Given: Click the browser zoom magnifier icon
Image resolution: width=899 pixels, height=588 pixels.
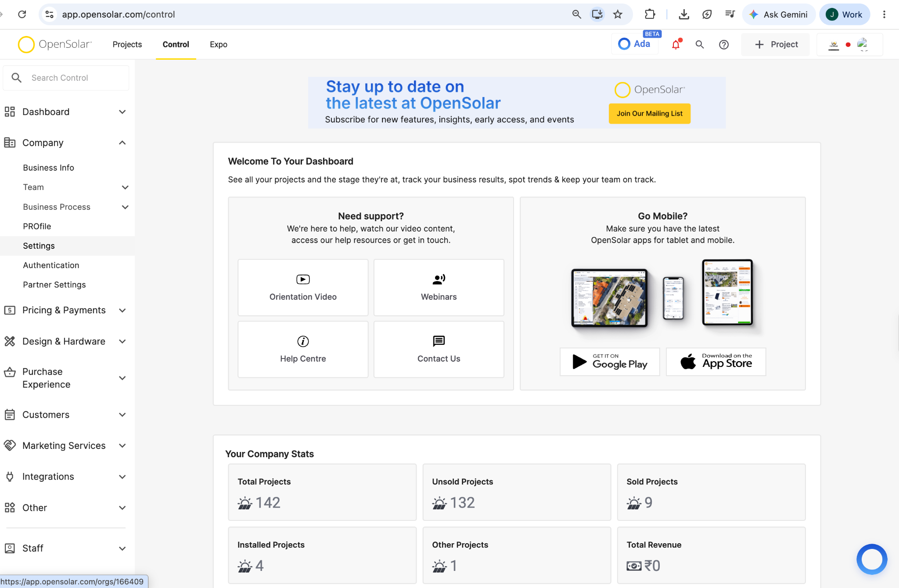Looking at the screenshot, I should pyautogui.click(x=577, y=14).
